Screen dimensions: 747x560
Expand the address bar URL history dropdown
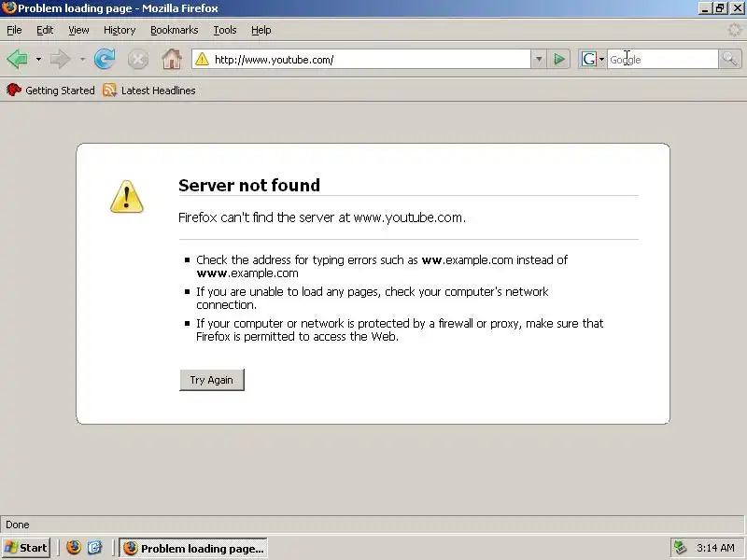pyautogui.click(x=539, y=60)
